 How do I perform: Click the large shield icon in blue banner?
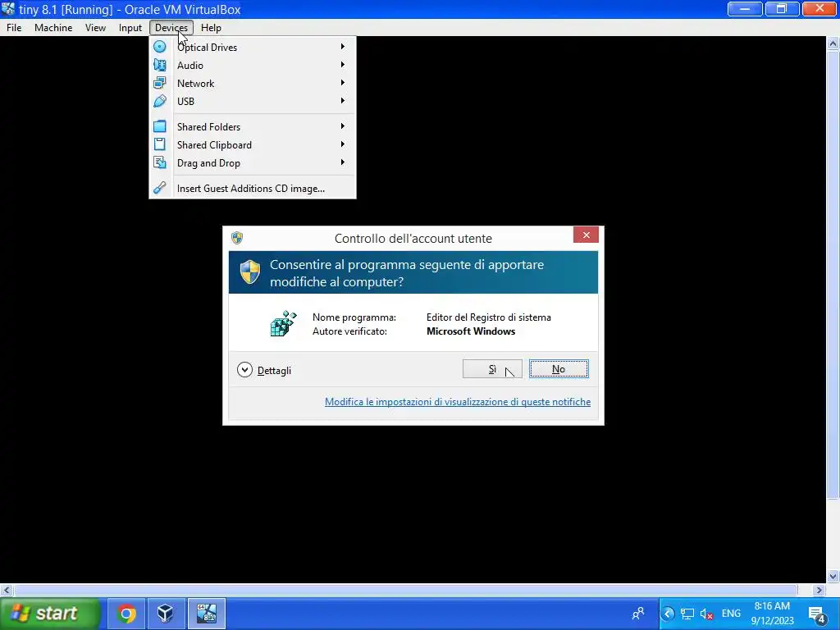(x=249, y=272)
